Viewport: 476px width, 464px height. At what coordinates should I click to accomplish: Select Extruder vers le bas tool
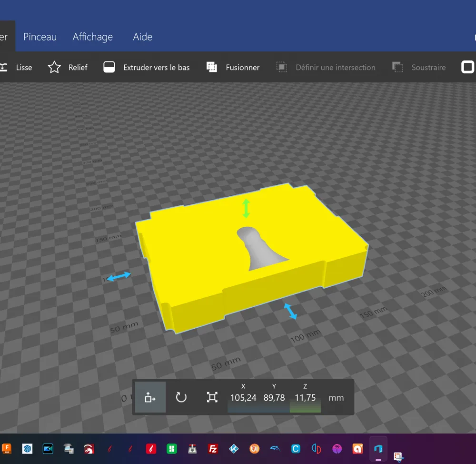click(x=147, y=67)
